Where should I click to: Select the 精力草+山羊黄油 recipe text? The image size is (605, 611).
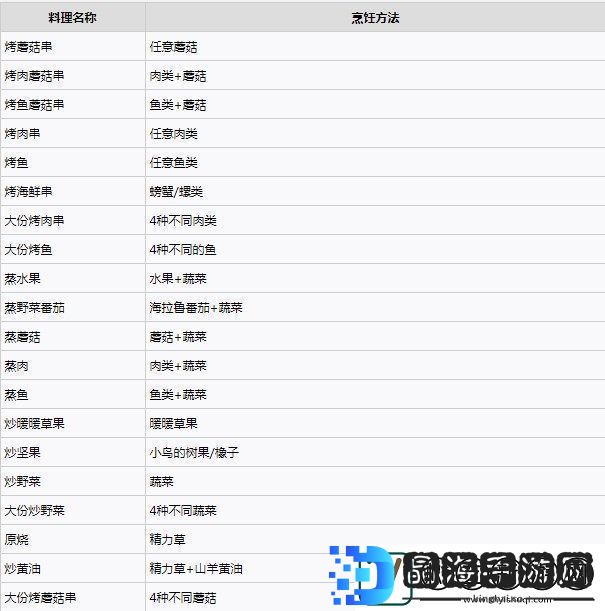pos(196,569)
